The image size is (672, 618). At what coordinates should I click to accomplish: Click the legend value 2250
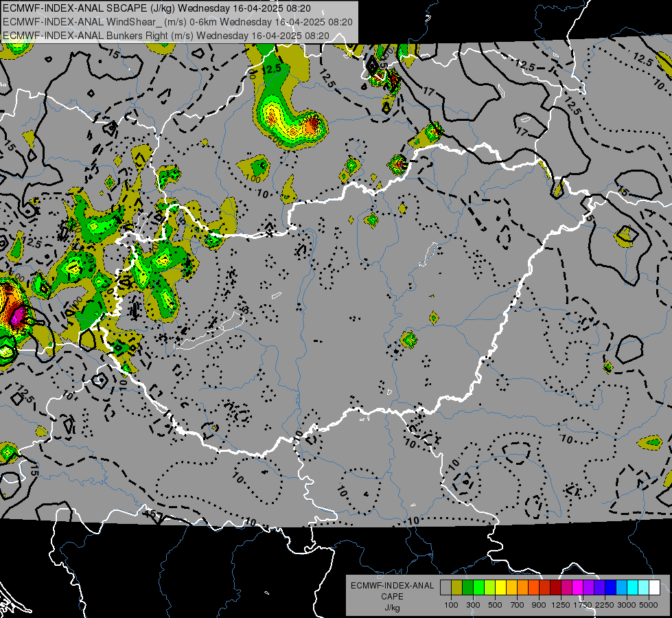(x=605, y=605)
